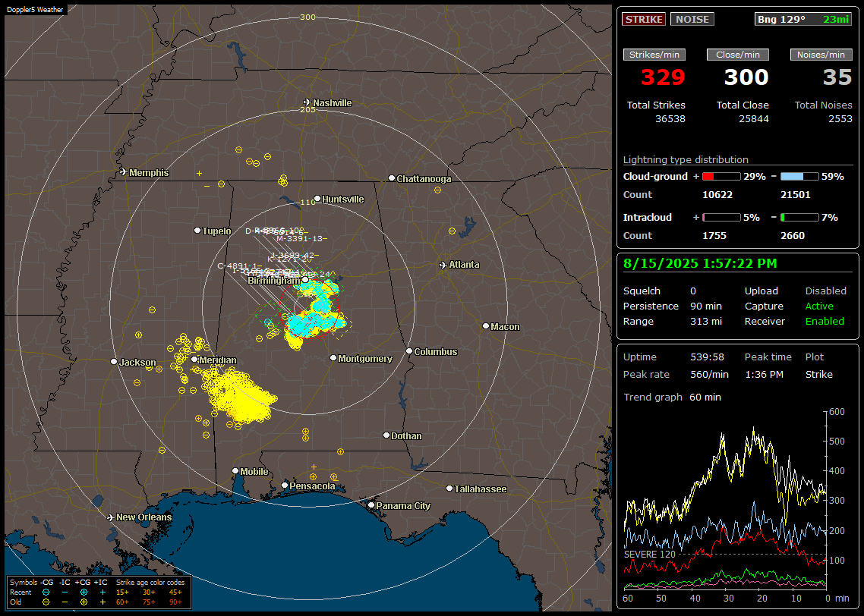
Task: Click the Uptime value 539:58
Action: click(707, 357)
